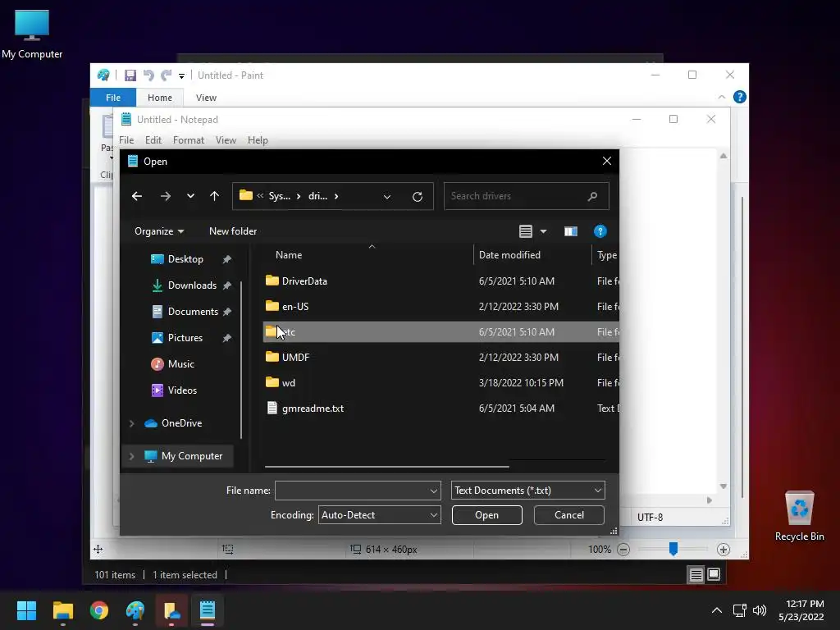Screen dimensions: 840x630
Task: Click Paint's Save icon in quick access
Action: coord(130,75)
